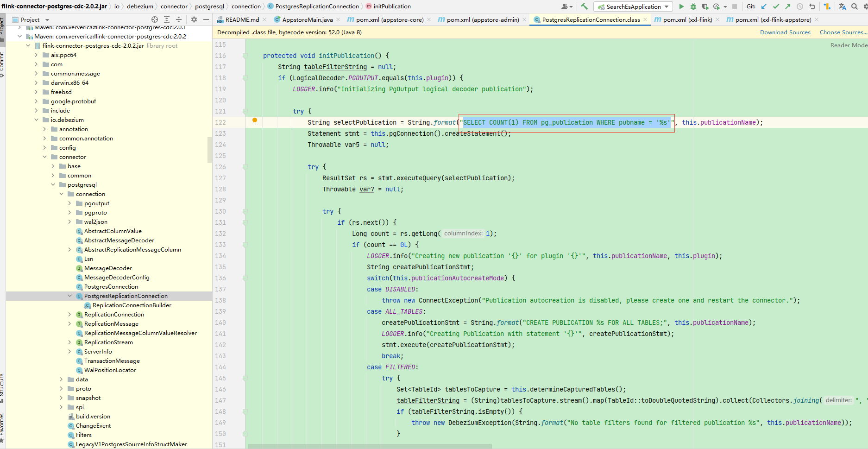Push commits with the Git up-arrow icon
The image size is (868, 449).
(787, 6)
